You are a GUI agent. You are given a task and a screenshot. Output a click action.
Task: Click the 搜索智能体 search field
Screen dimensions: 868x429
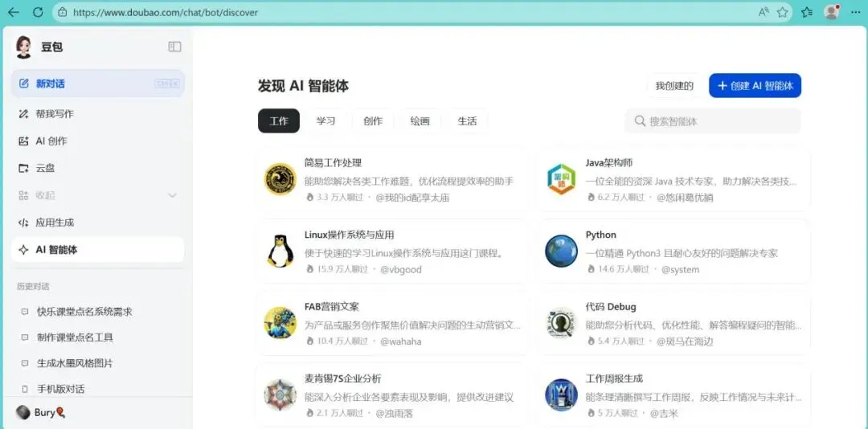point(713,121)
